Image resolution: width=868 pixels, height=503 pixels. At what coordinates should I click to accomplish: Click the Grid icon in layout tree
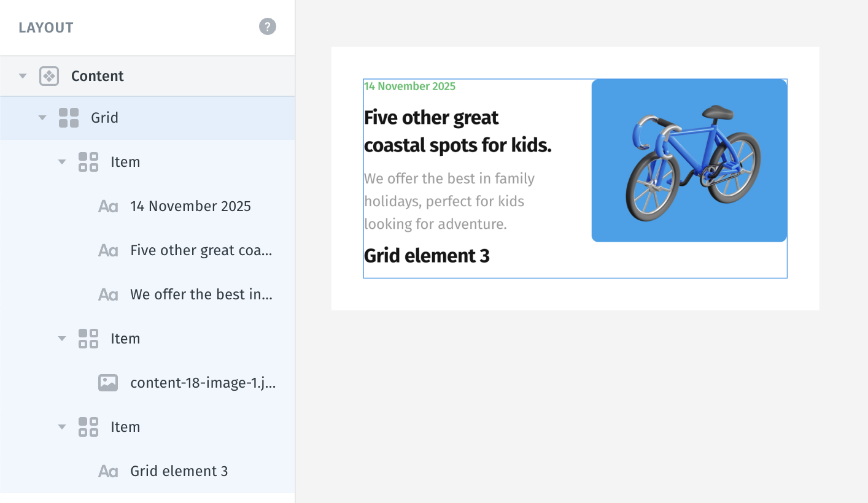(x=69, y=118)
